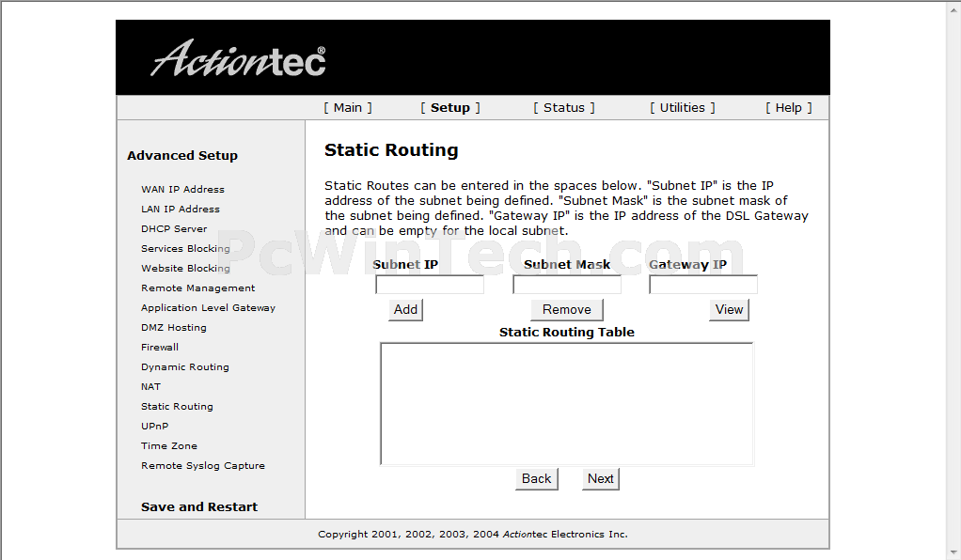Open Remote Syslog Capture page
Viewport: 961px width, 560px height.
203,466
